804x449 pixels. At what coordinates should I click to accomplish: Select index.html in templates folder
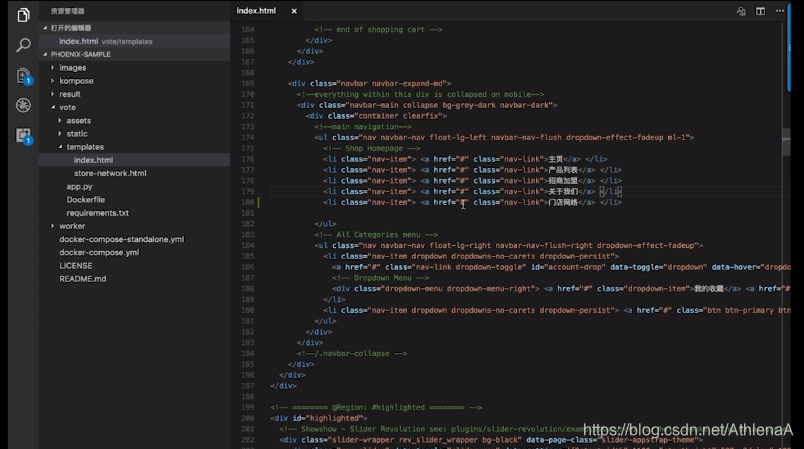tap(134, 160)
